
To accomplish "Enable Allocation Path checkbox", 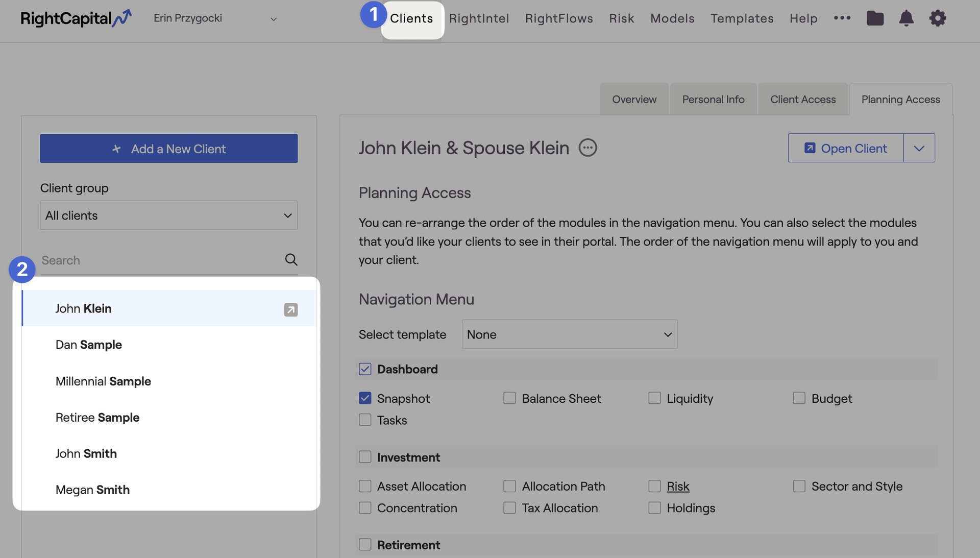I will [509, 486].
